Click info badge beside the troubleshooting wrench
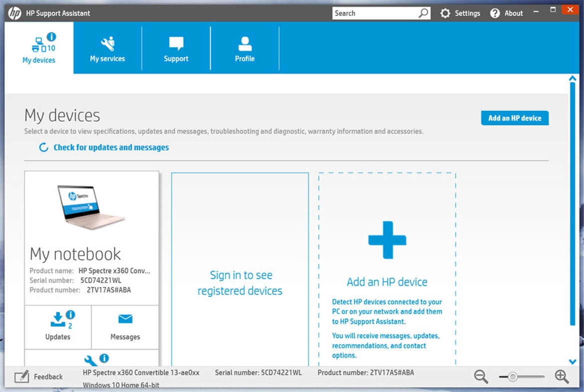Image resolution: width=584 pixels, height=392 pixels. click(104, 358)
